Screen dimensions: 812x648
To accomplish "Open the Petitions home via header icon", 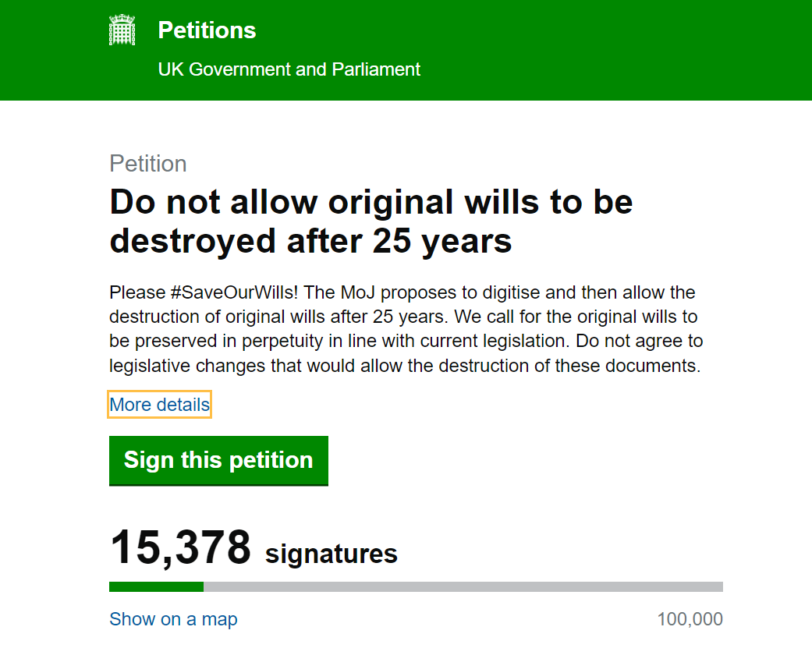I will 122,31.
